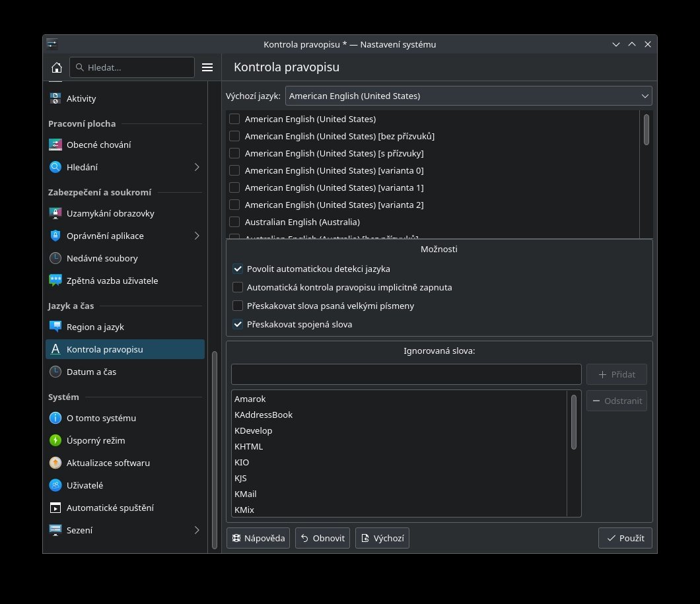This screenshot has width=700, height=604.
Task: Expand the Hledání submenu arrow
Action: (197, 167)
